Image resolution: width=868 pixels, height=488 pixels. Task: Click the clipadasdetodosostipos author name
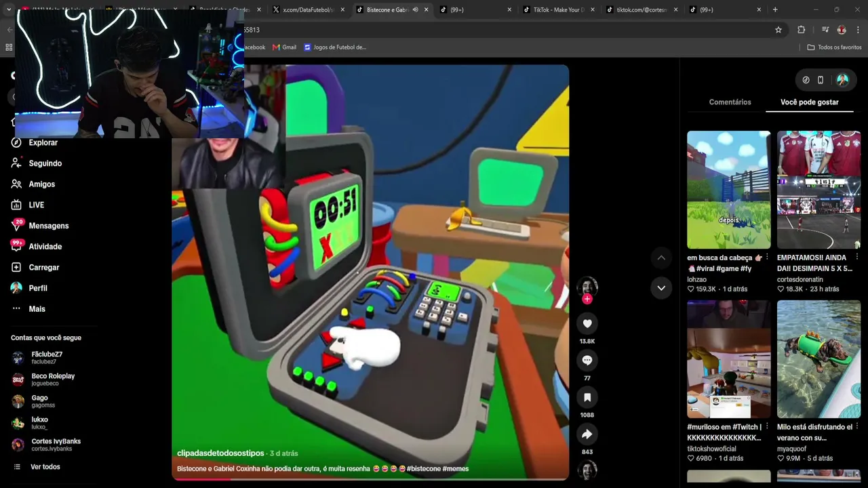pos(220,453)
